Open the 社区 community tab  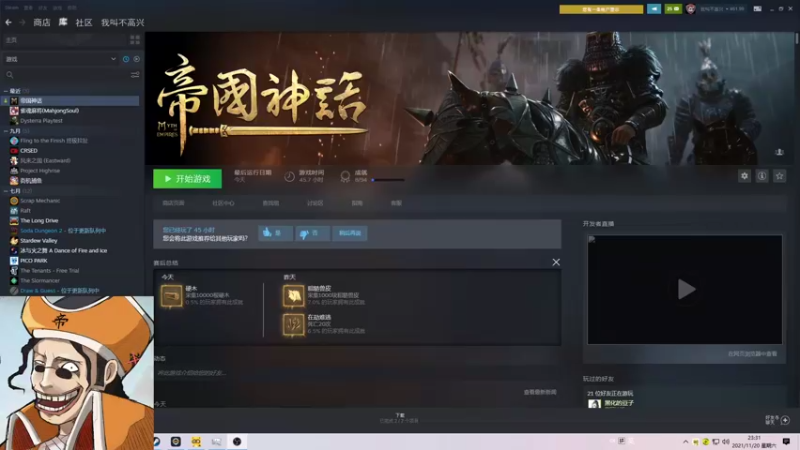click(x=84, y=22)
